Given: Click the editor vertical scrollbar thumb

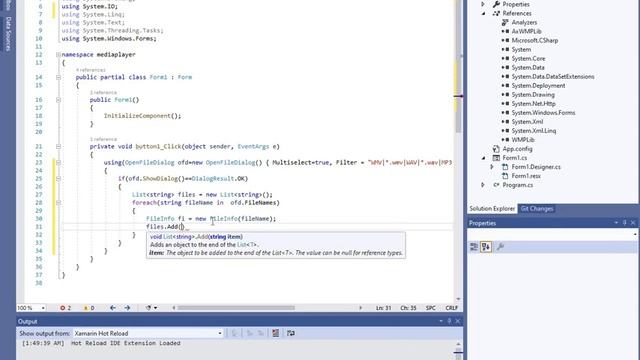Looking at the screenshot, I should tap(458, 67).
